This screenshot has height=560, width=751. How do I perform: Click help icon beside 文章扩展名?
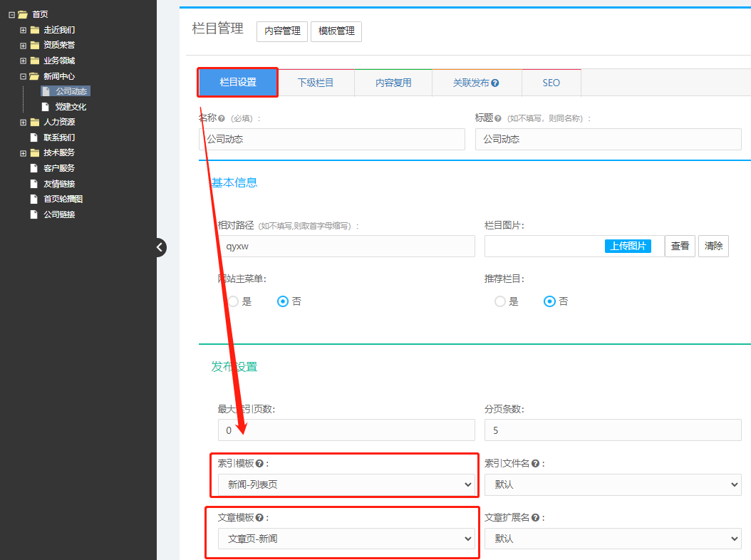[x=535, y=518]
